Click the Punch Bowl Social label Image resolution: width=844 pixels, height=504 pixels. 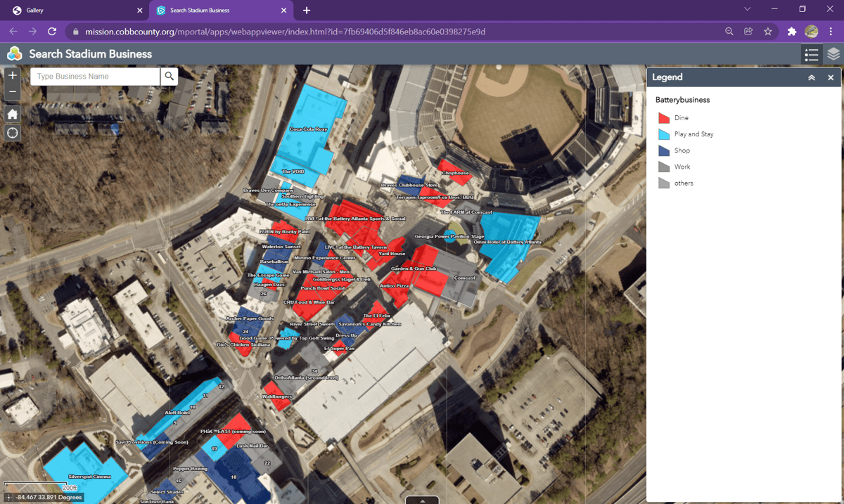coord(322,288)
